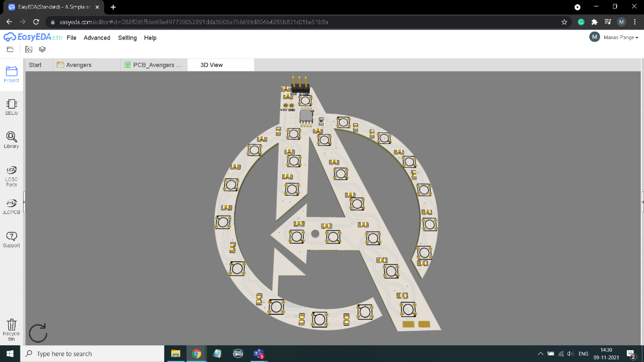Click the circular refresh icon in the 3D view
The height and width of the screenshot is (362, 644).
(x=38, y=333)
